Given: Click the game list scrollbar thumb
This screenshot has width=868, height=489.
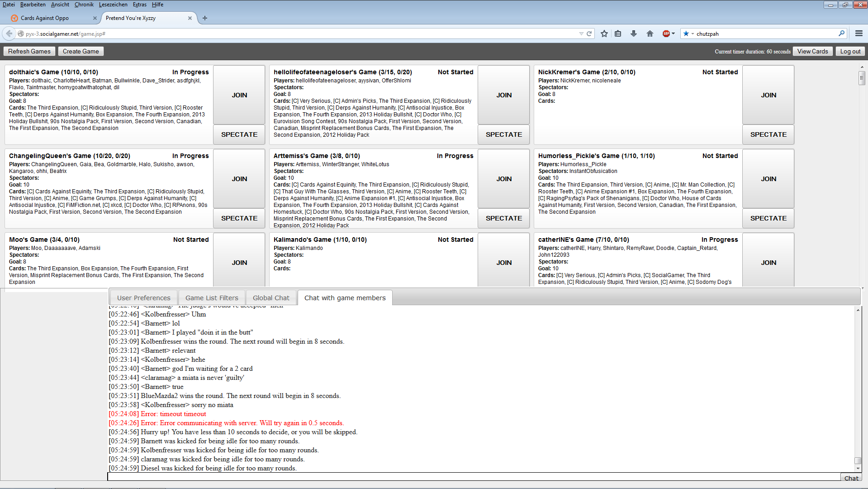Looking at the screenshot, I should (x=862, y=78).
